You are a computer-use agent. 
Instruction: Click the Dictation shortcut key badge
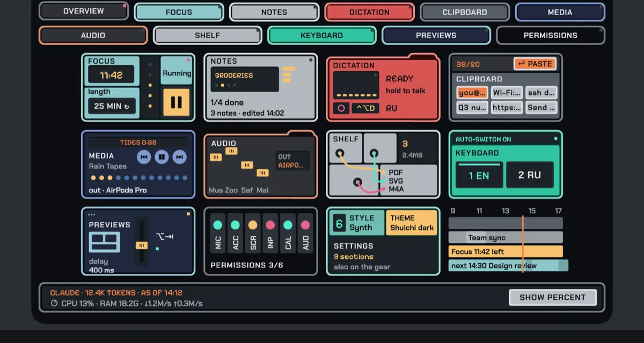(366, 108)
